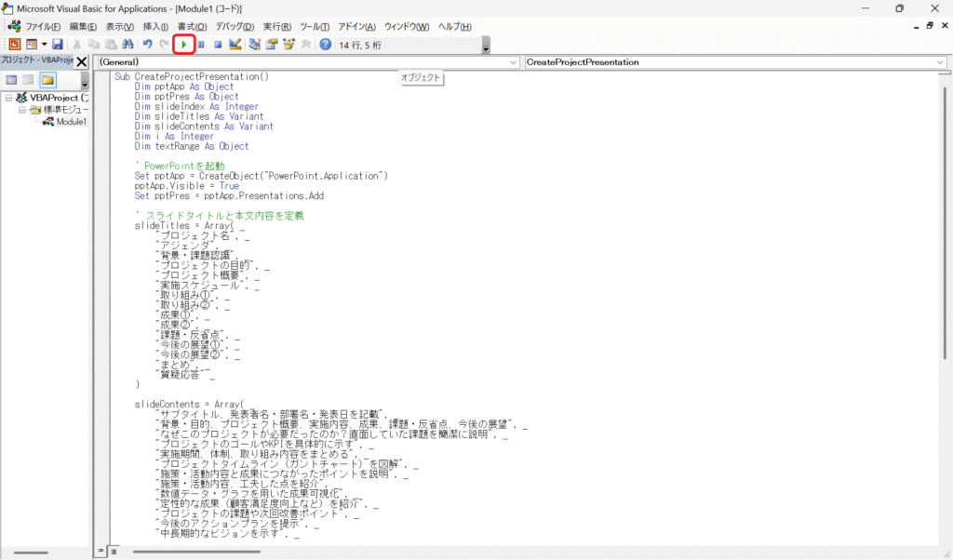The height and width of the screenshot is (560, 953).
Task: Click the Reset stop icon
Action: 218,45
